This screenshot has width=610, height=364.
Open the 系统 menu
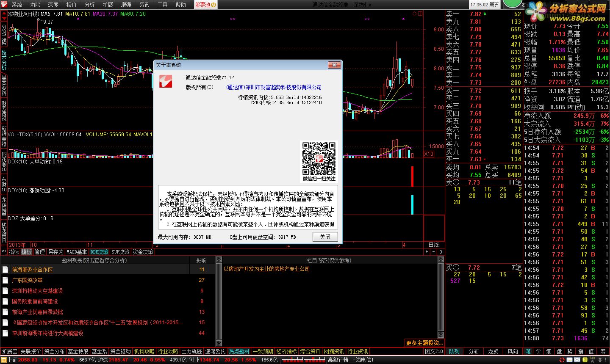pyautogui.click(x=17, y=5)
